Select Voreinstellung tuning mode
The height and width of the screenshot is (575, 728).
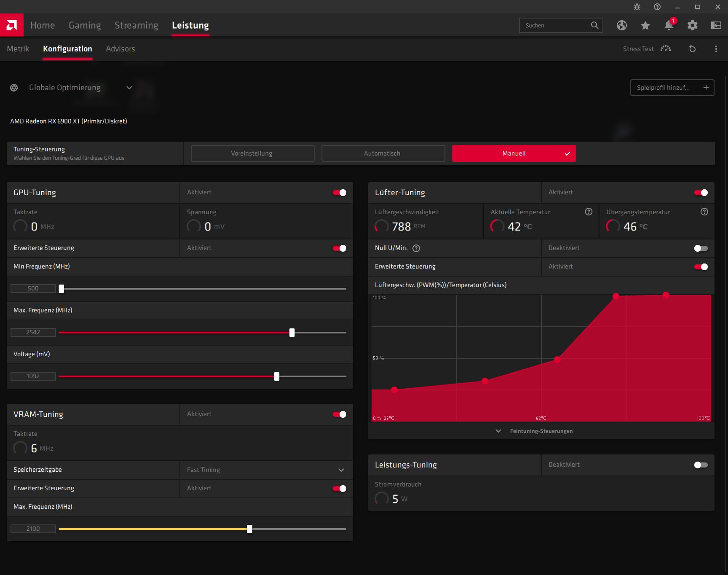pos(253,153)
